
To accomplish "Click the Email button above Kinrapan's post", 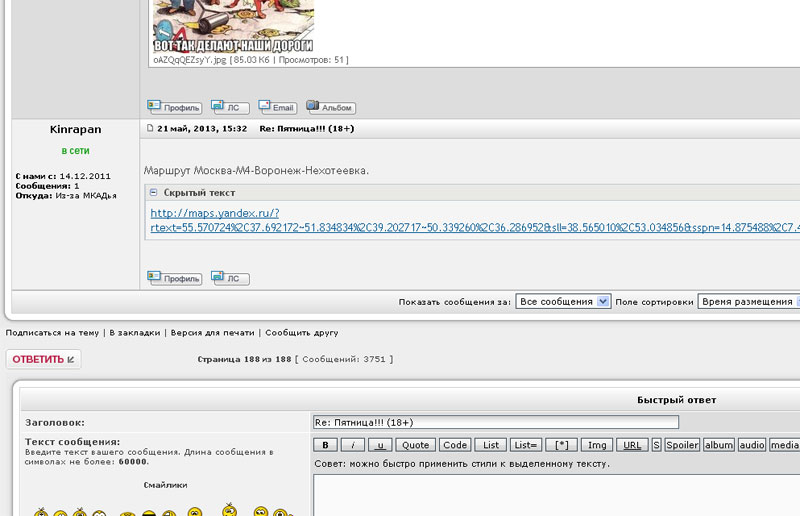I will coord(277,108).
